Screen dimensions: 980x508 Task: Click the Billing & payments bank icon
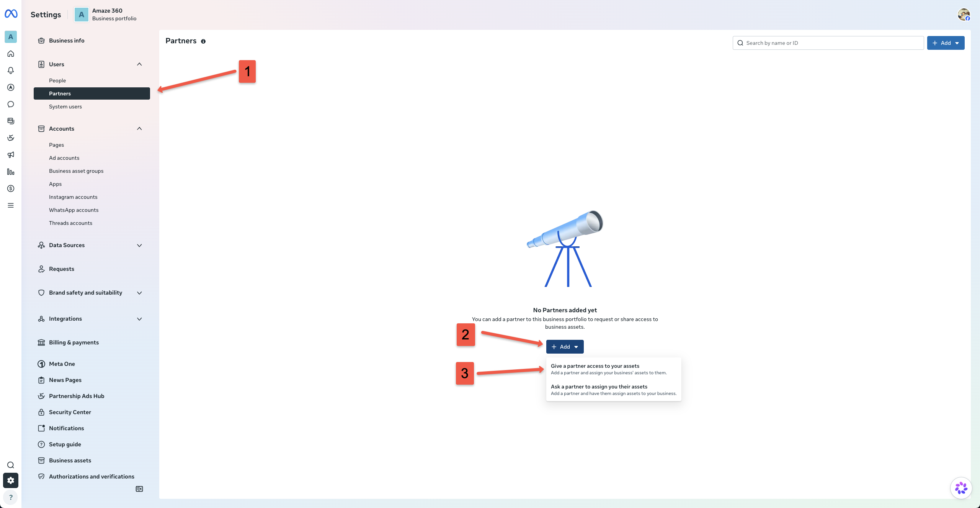(x=41, y=342)
